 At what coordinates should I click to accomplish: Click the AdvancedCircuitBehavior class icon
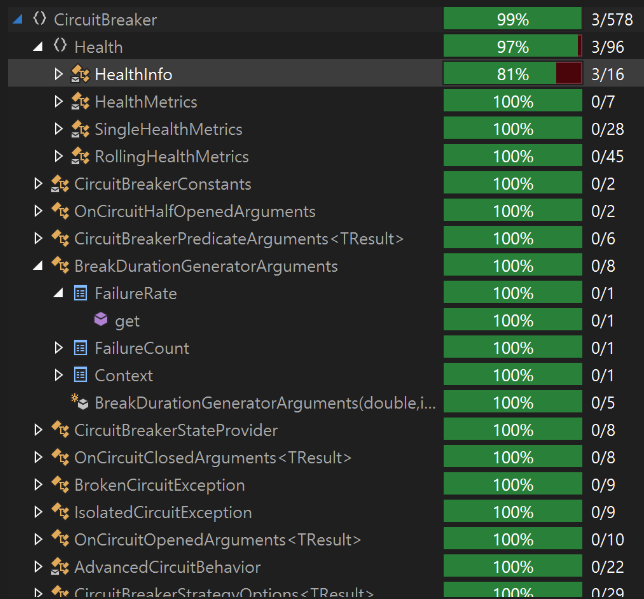click(60, 567)
